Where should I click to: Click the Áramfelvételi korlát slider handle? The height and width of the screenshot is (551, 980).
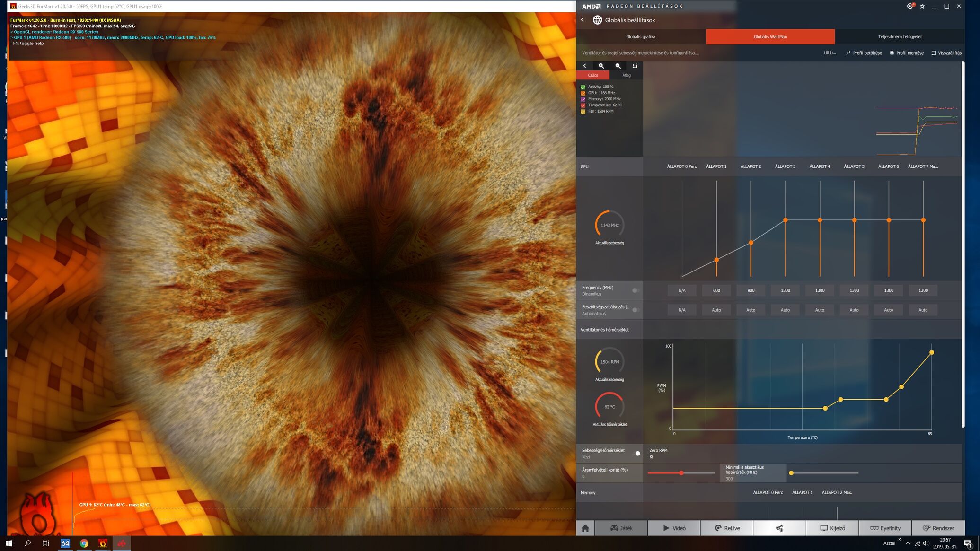pyautogui.click(x=681, y=473)
